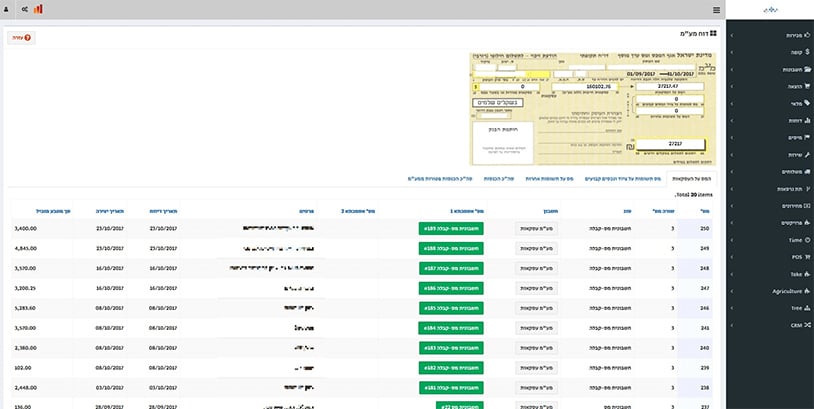
Task: Click the מע"מ עסקאות account button in row 250
Action: click(x=536, y=228)
